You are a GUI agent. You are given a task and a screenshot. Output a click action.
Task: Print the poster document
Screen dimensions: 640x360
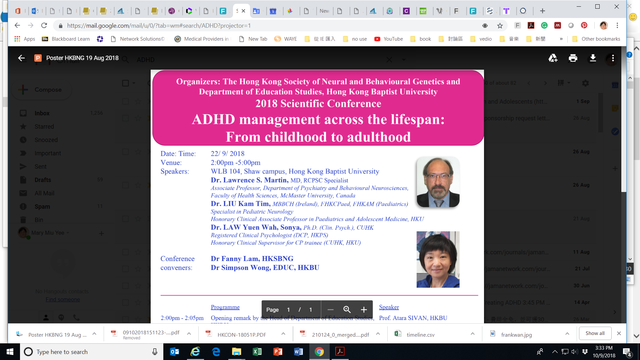573,58
